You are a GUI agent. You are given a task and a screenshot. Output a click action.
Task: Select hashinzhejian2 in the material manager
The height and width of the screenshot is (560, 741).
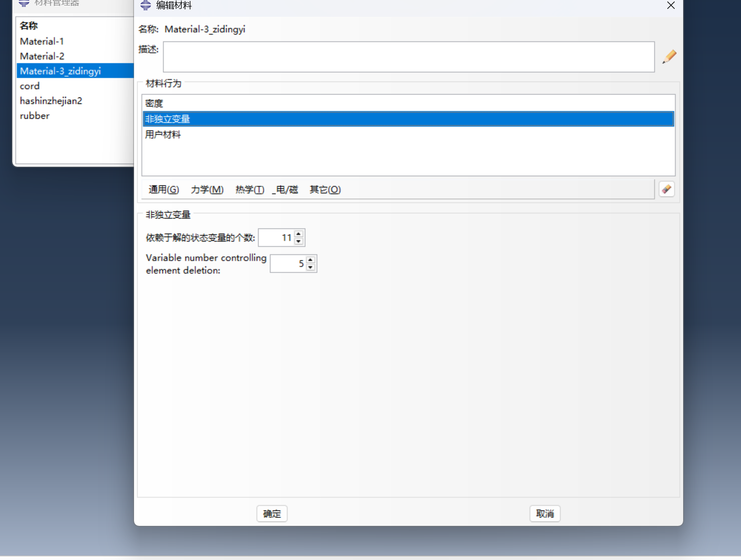(75, 100)
